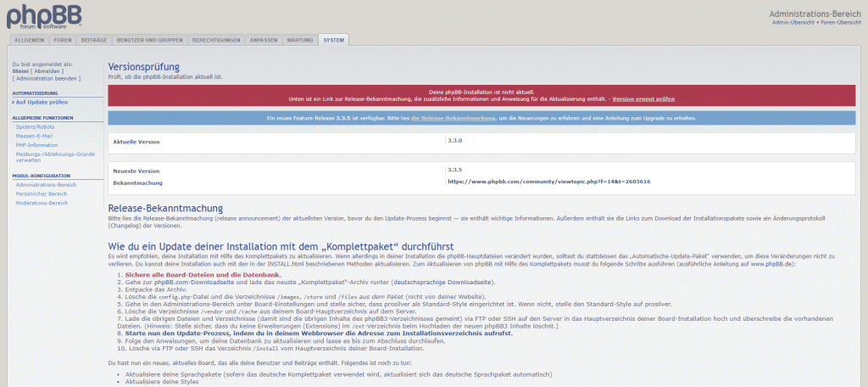Click Administration beenden link
The image size is (868, 387).
[x=47, y=79]
